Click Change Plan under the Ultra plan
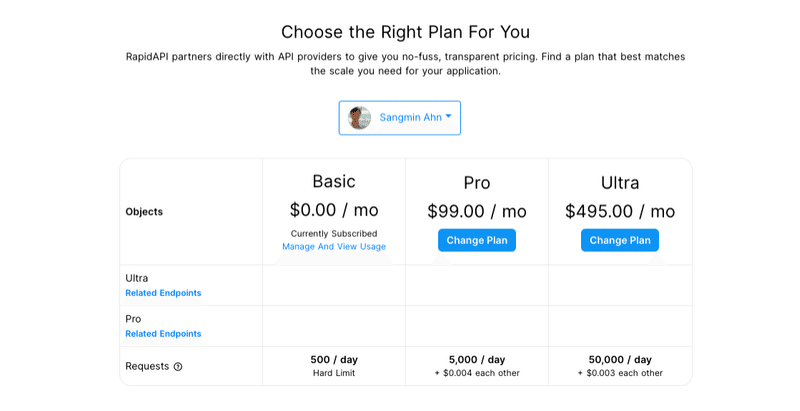Screen dimensions: 800x411 (x=620, y=240)
